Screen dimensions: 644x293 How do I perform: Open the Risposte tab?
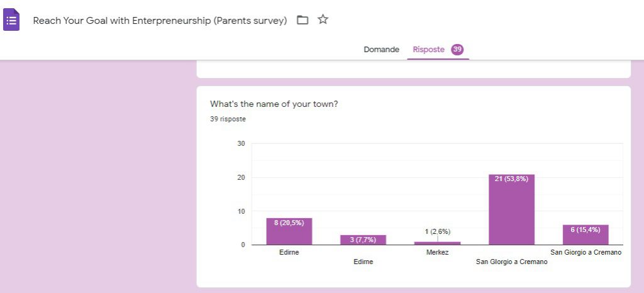[x=428, y=50]
